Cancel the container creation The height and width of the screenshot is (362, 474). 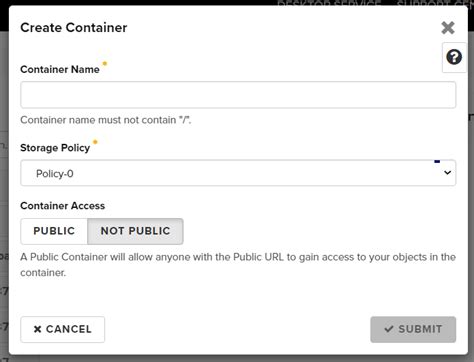point(63,329)
